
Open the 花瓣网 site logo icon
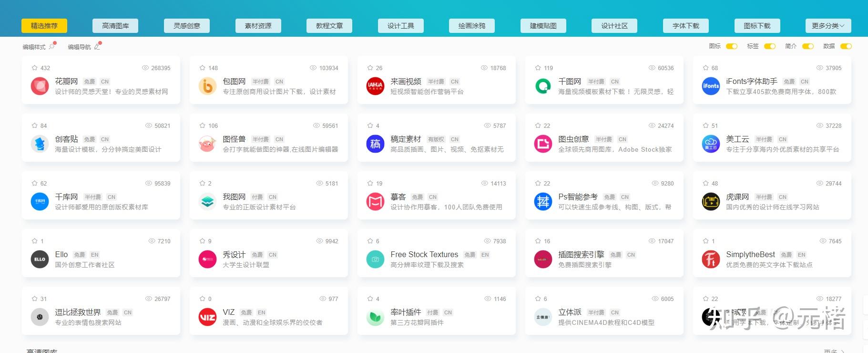[40, 86]
